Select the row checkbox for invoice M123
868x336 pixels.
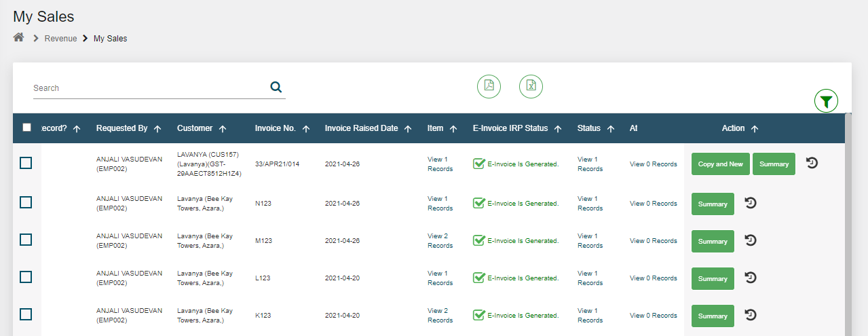pos(26,240)
